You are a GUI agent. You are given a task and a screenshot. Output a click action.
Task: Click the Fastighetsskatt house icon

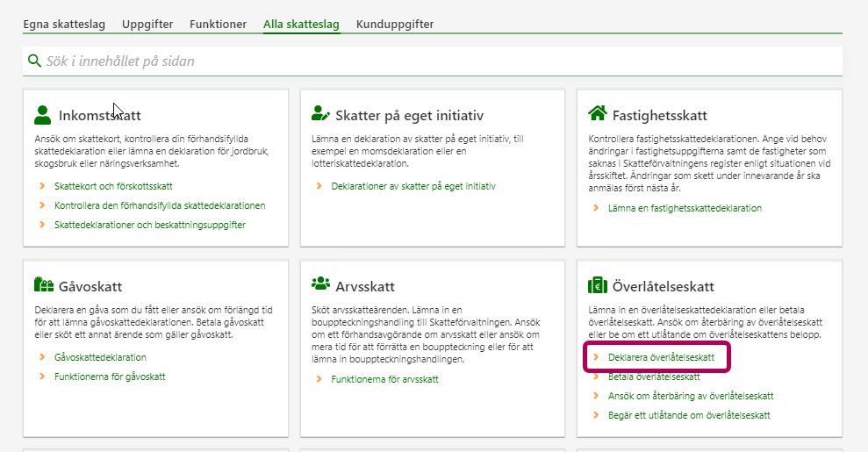[597, 114]
